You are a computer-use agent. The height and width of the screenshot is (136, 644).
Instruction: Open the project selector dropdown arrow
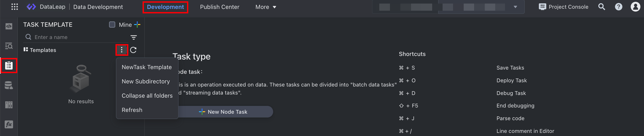click(x=515, y=7)
